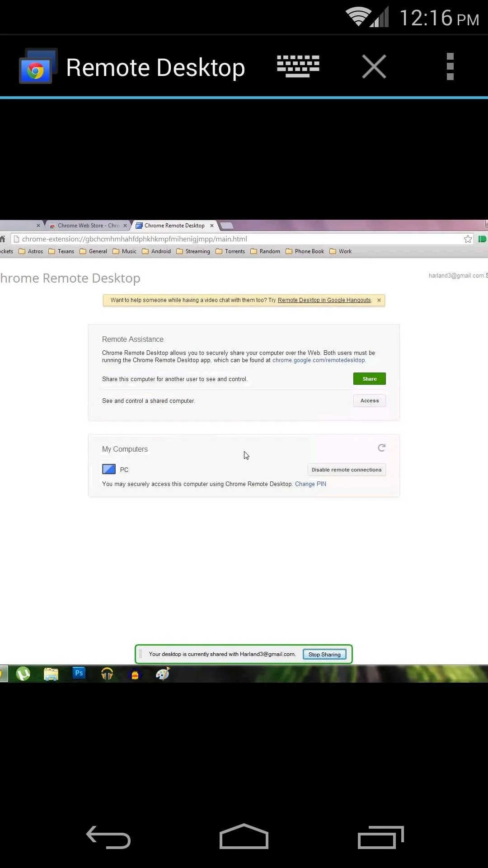Open the orange-and-blue app icon in taskbar
The height and width of the screenshot is (868, 488).
135,675
